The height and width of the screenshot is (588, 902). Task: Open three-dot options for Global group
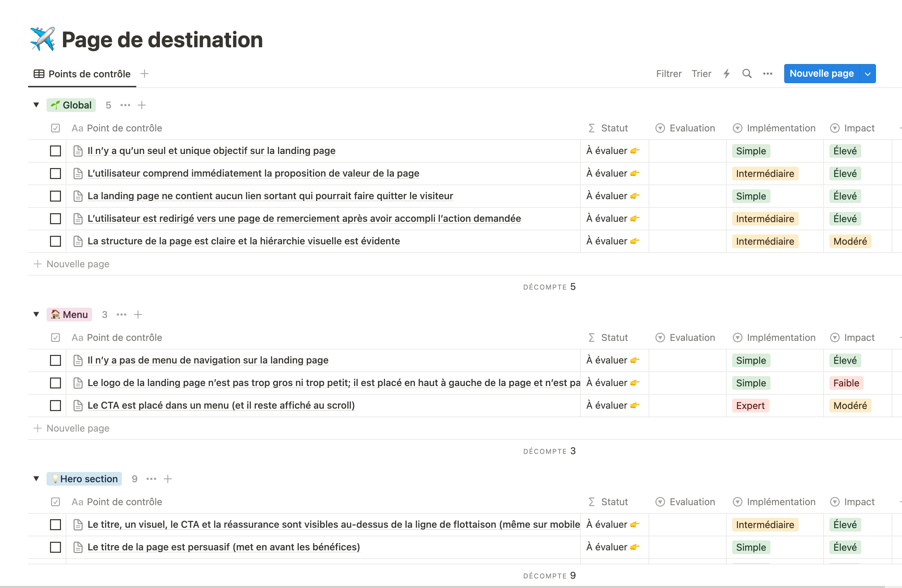125,105
